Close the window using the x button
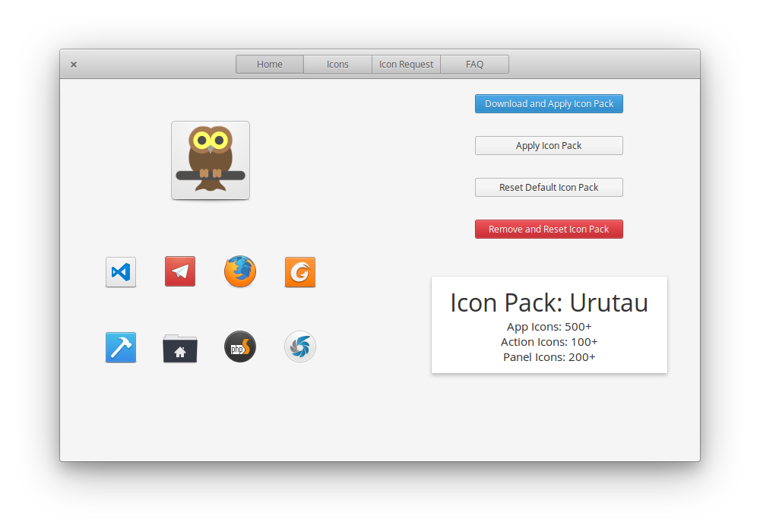Image resolution: width=760 pixels, height=532 pixels. pos(73,64)
